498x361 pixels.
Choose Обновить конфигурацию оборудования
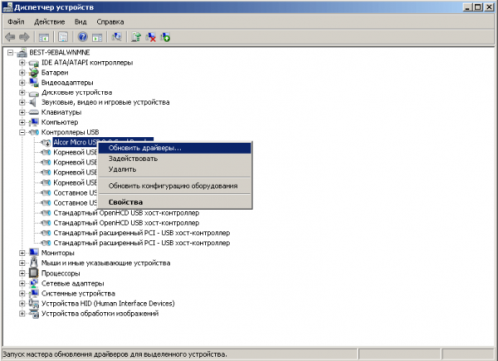(x=175, y=186)
